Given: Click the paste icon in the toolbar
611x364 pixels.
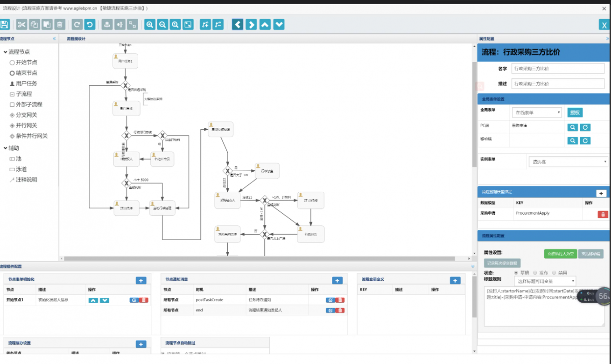Looking at the screenshot, I should tap(47, 25).
